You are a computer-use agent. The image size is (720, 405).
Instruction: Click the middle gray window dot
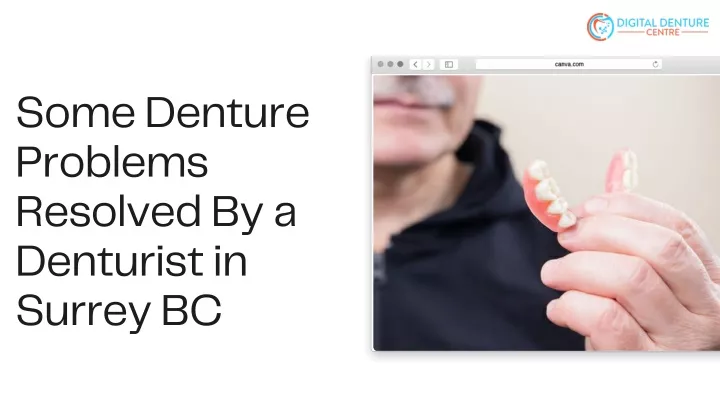390,64
